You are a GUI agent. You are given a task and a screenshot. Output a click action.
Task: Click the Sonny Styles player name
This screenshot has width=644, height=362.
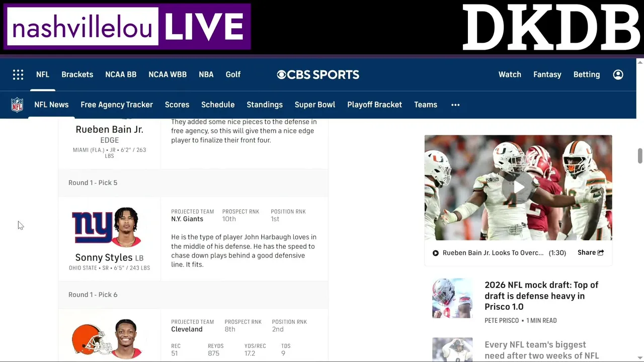pos(104,257)
